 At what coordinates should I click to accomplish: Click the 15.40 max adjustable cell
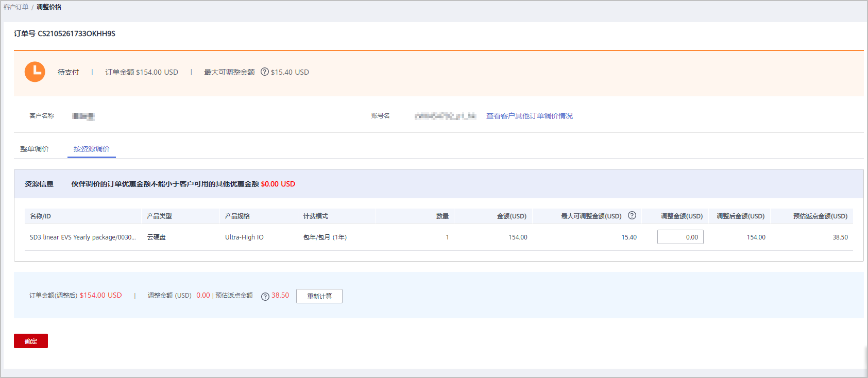click(x=629, y=237)
